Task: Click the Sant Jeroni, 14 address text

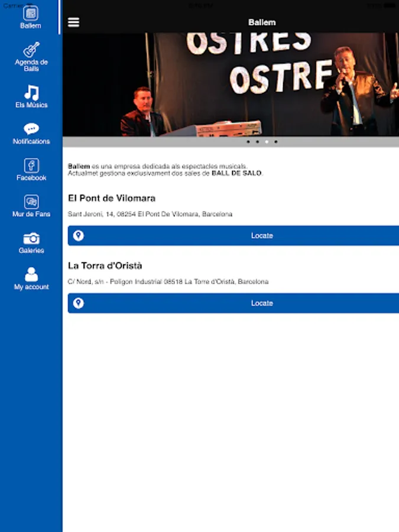Action: click(x=150, y=214)
